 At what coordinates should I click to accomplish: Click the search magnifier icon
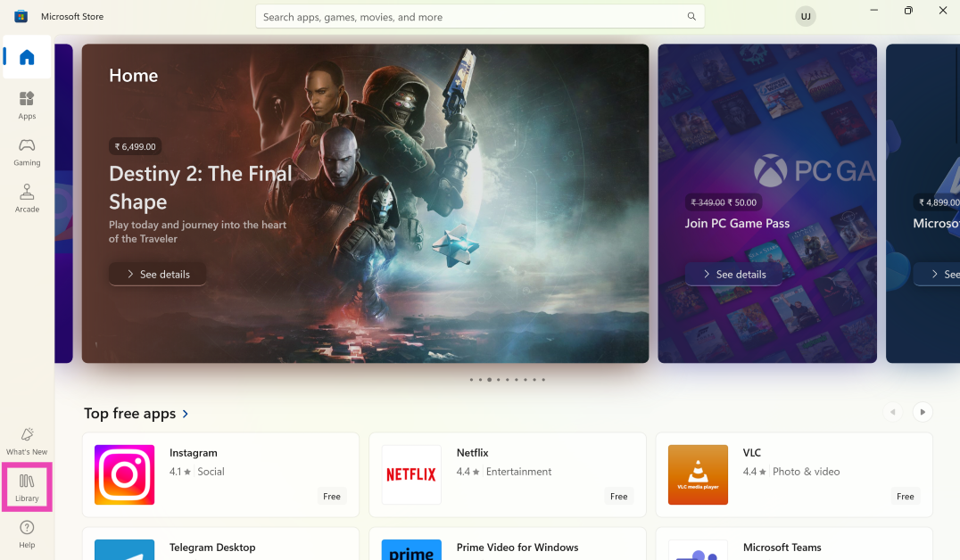(691, 17)
